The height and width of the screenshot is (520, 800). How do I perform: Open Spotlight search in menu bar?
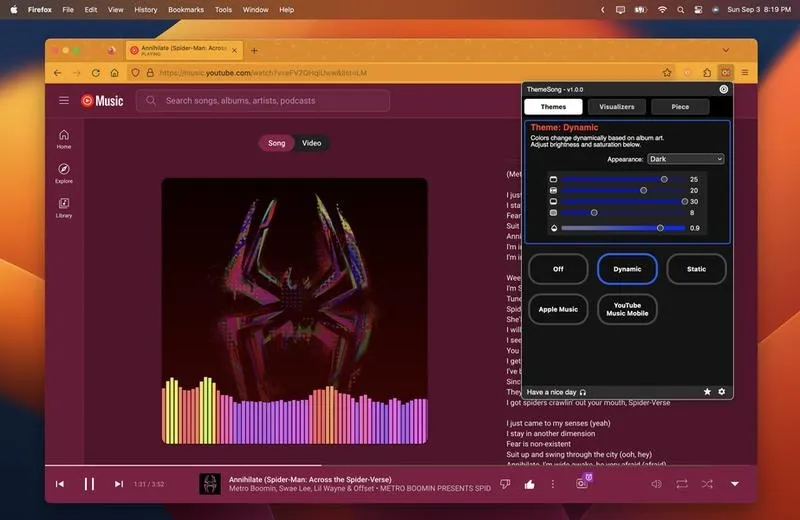point(680,10)
